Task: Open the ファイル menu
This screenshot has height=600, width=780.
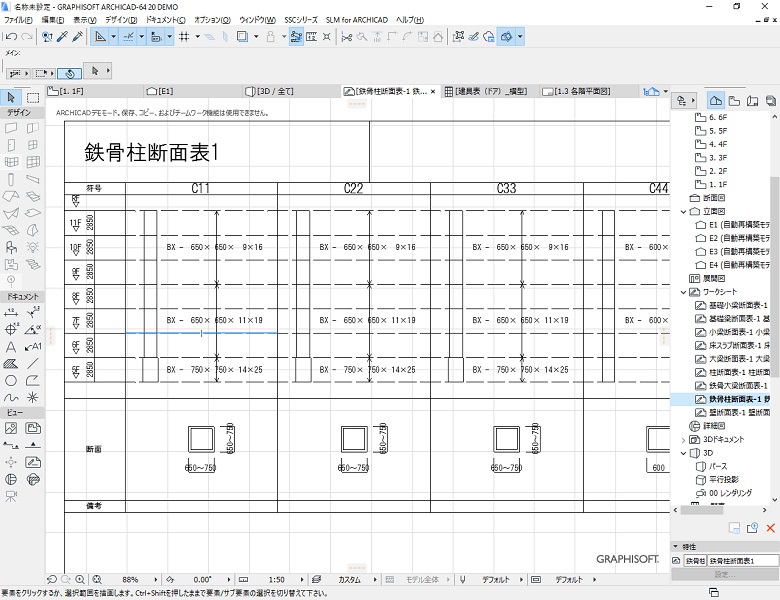Action: pyautogui.click(x=18, y=20)
